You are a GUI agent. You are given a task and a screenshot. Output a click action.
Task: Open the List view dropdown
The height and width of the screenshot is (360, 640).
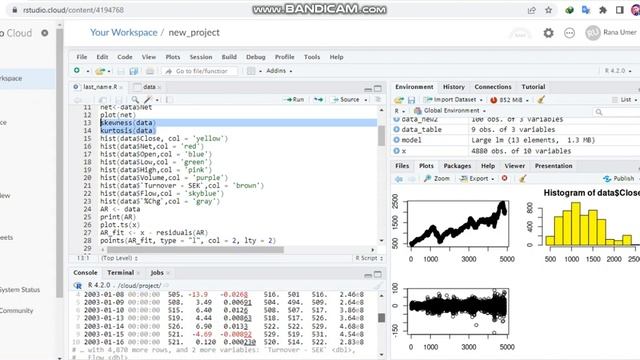624,100
